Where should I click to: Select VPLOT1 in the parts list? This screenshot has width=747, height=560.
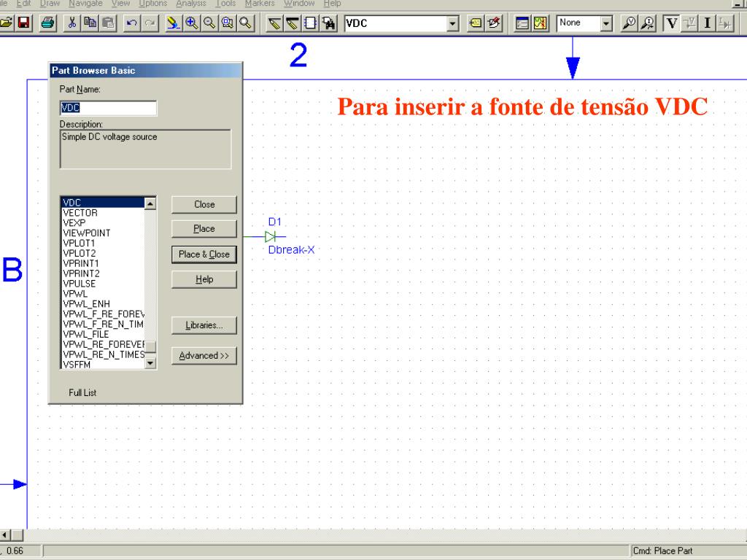tap(79, 243)
